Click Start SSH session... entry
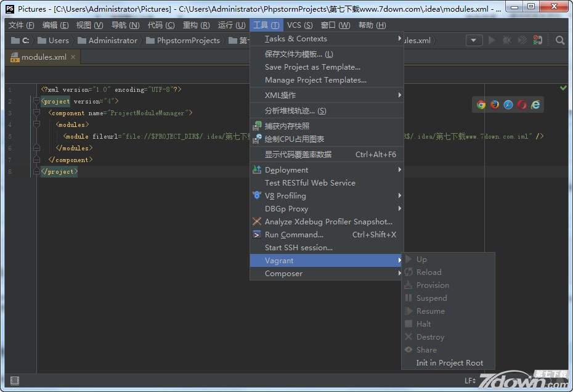 point(298,247)
